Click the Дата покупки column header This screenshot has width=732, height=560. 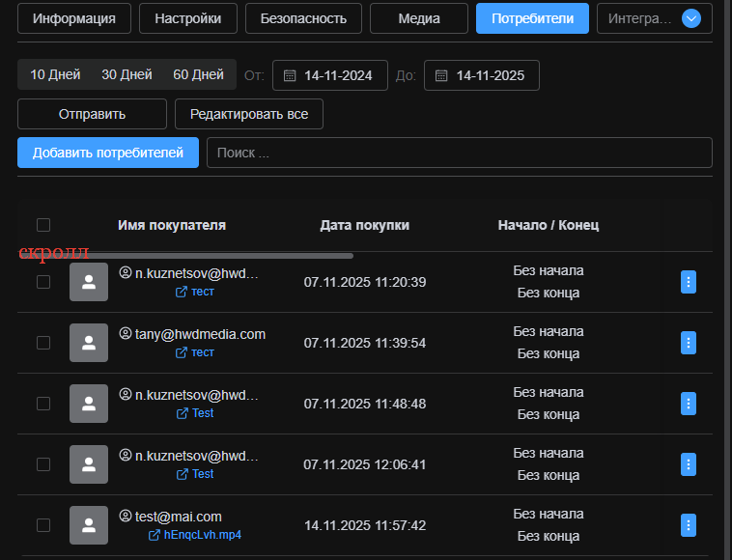[x=365, y=225]
